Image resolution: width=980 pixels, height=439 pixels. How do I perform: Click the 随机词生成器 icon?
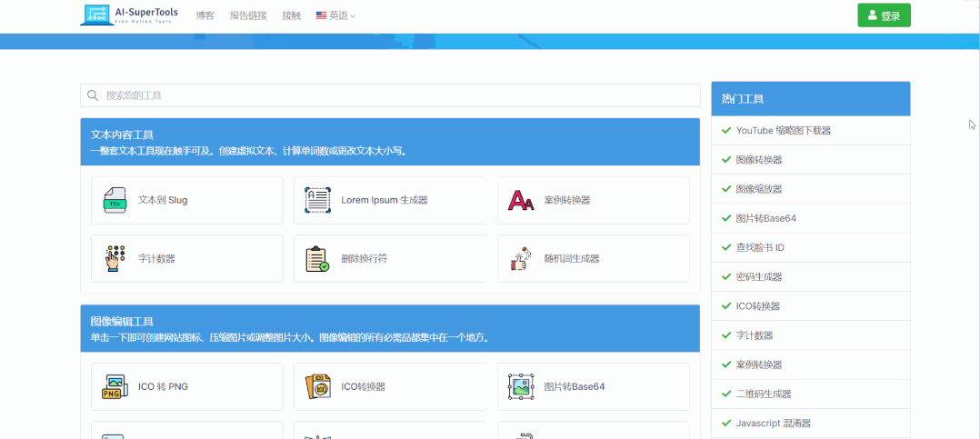coord(521,258)
